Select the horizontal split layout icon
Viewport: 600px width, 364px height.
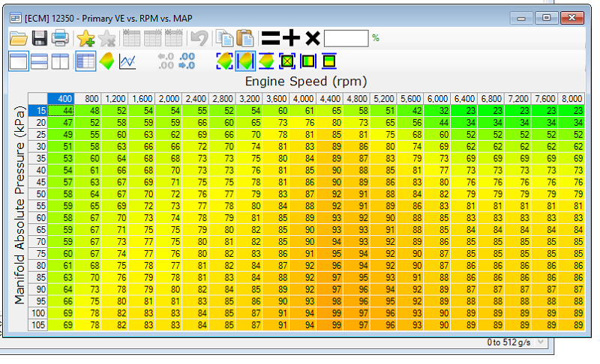coord(39,61)
